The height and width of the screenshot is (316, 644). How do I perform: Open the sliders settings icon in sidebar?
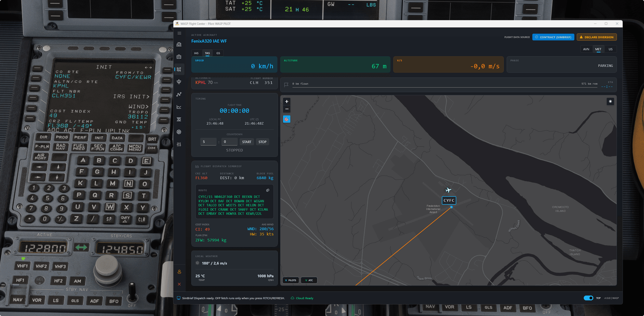(x=179, y=145)
